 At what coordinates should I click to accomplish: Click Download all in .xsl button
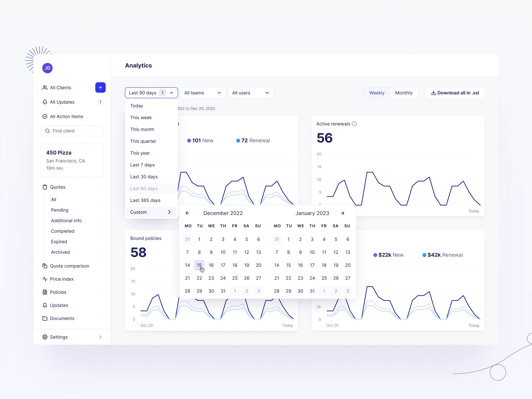tap(456, 93)
